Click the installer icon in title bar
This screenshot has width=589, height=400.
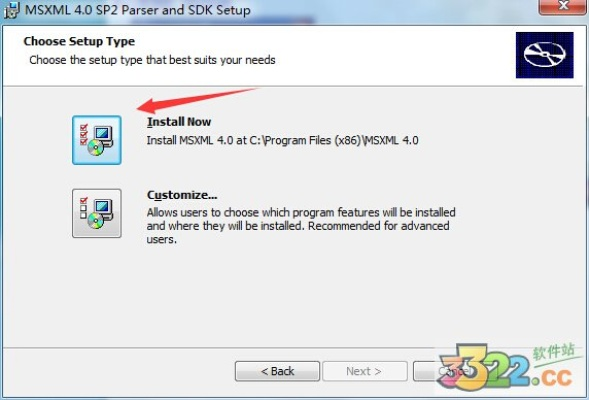(11, 11)
